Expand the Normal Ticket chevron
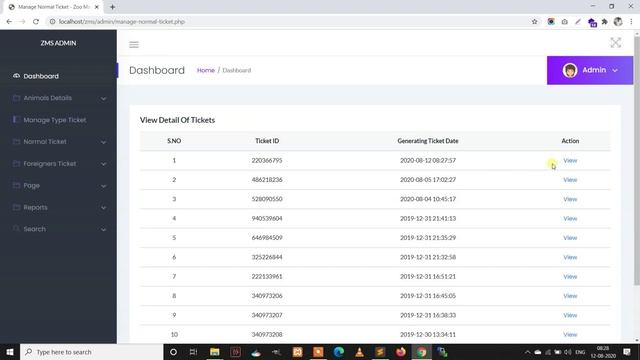 [x=104, y=142]
